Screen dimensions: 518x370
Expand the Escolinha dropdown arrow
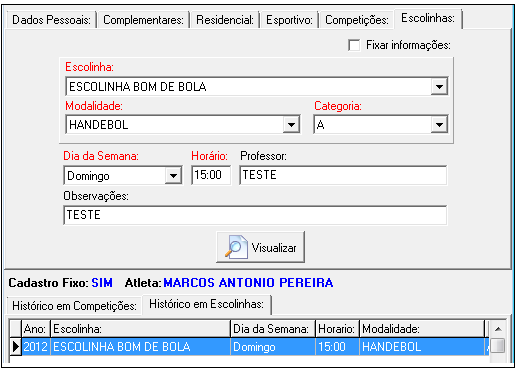(439, 87)
